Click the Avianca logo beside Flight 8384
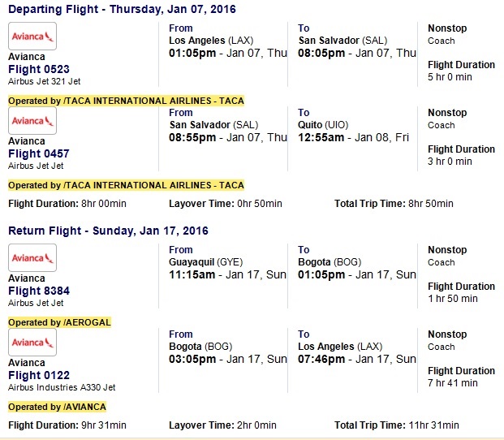Screen dimensions: 504x440 click(32, 258)
